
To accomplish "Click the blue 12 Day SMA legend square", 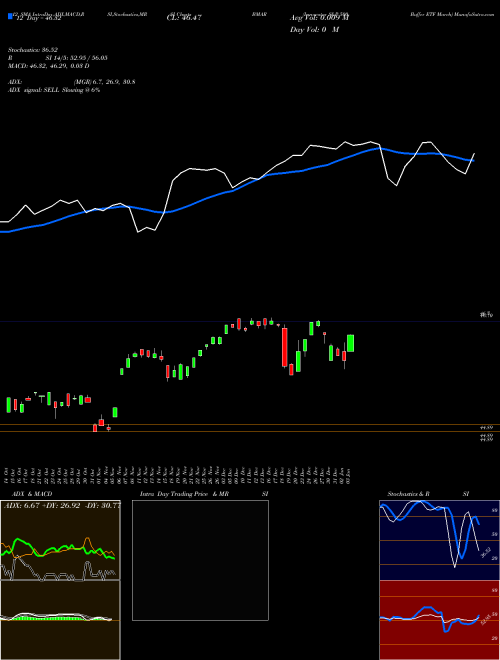I will (10, 17).
